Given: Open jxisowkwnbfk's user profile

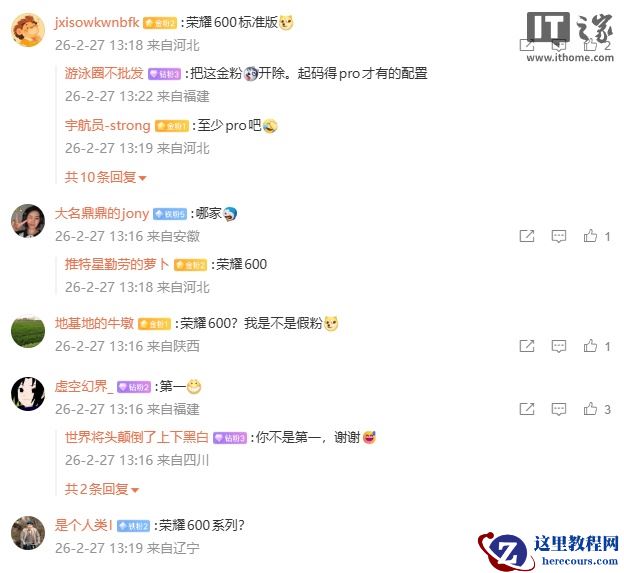Looking at the screenshot, I should coord(97,22).
